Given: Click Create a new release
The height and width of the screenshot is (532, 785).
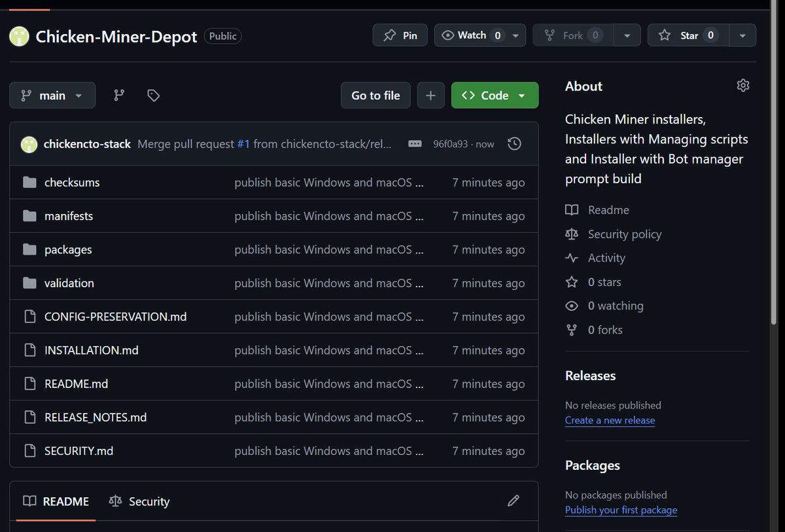Looking at the screenshot, I should pos(610,420).
